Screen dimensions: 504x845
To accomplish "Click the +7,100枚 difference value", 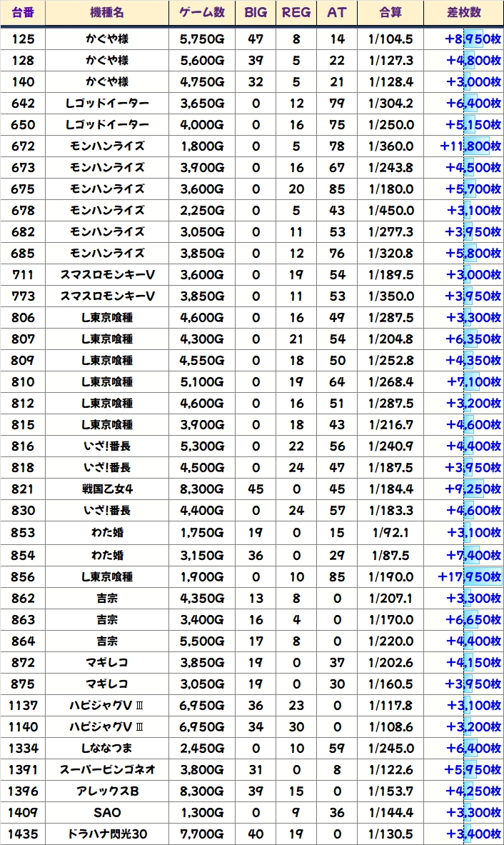I will [474, 381].
